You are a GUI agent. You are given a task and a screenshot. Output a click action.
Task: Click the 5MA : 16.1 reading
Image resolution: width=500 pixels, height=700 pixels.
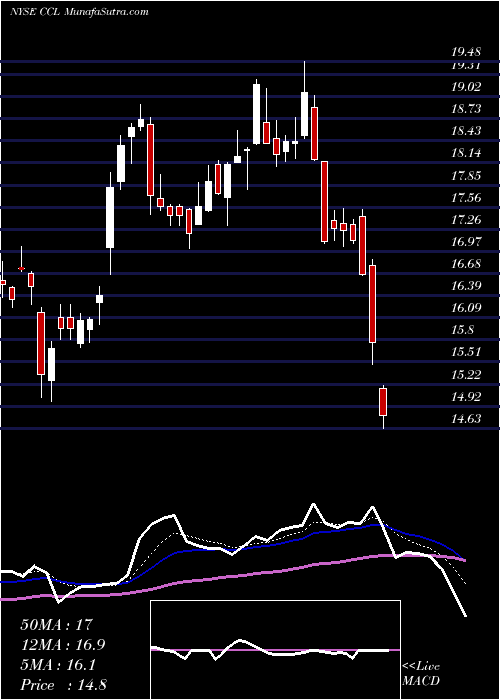pos(58,665)
